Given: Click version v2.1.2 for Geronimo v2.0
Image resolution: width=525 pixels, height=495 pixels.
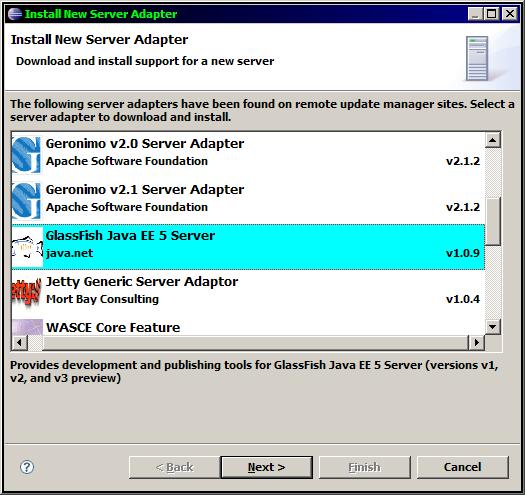Looking at the screenshot, I should point(463,161).
